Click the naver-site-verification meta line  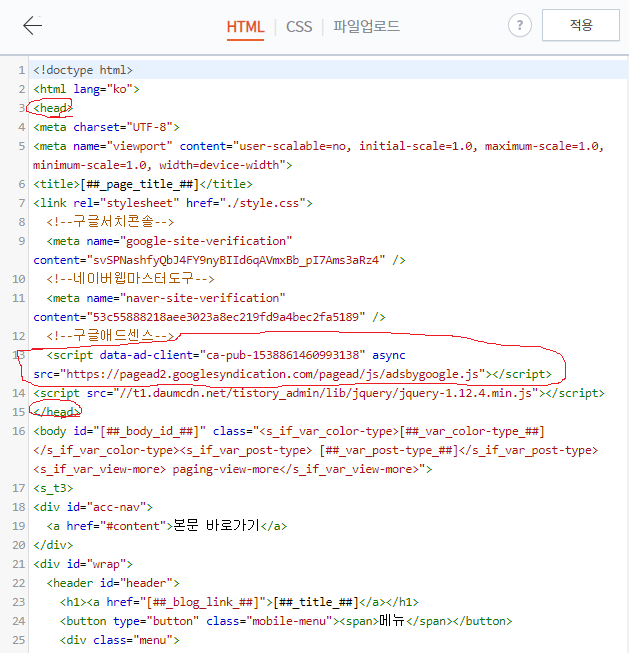click(166, 298)
